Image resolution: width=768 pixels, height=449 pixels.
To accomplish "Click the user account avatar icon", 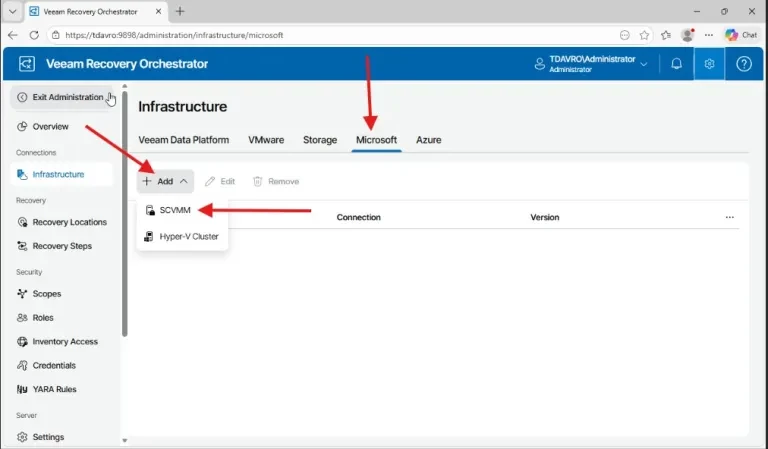I will tap(539, 64).
